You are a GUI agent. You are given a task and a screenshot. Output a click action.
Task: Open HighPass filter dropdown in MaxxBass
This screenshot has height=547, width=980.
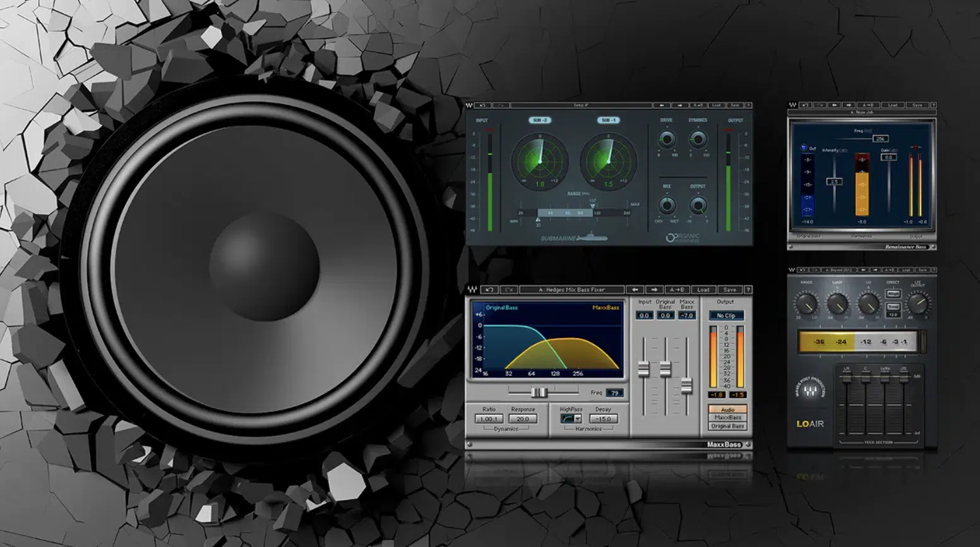[577, 419]
